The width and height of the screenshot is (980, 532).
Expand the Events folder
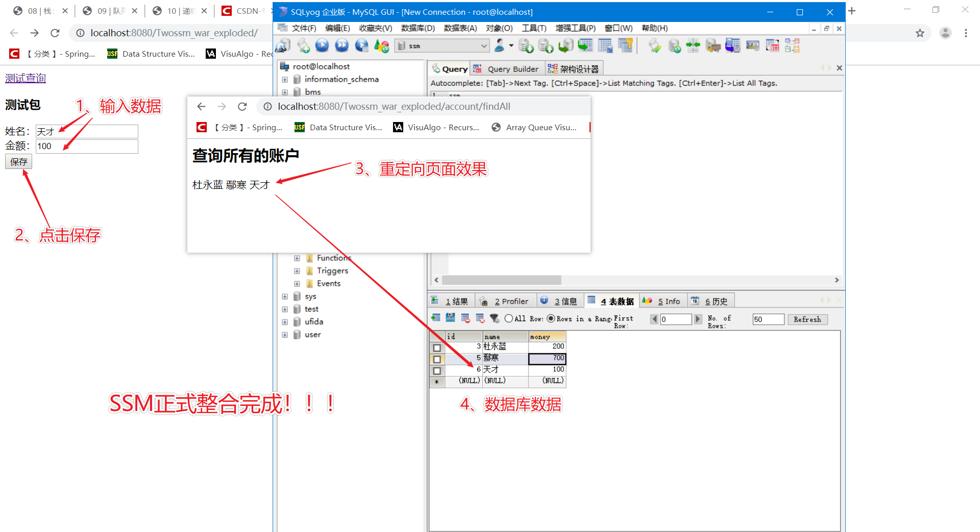pyautogui.click(x=297, y=284)
